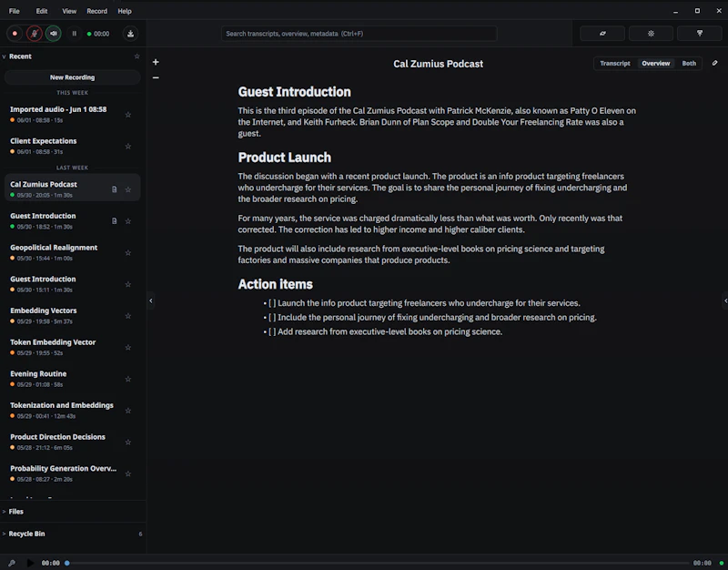Star the Client Expectations recording
This screenshot has width=728, height=570.
[128, 147]
